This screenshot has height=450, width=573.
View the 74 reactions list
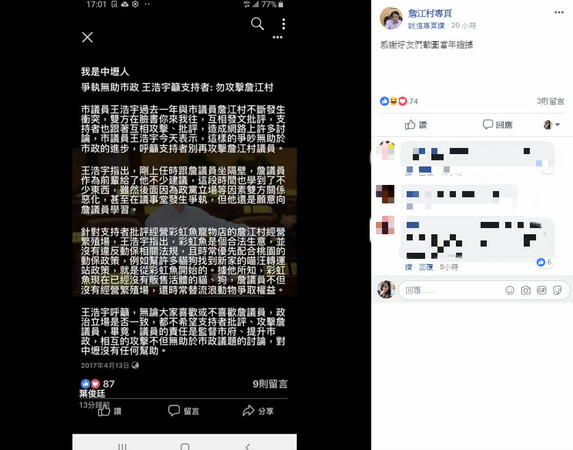pos(399,101)
